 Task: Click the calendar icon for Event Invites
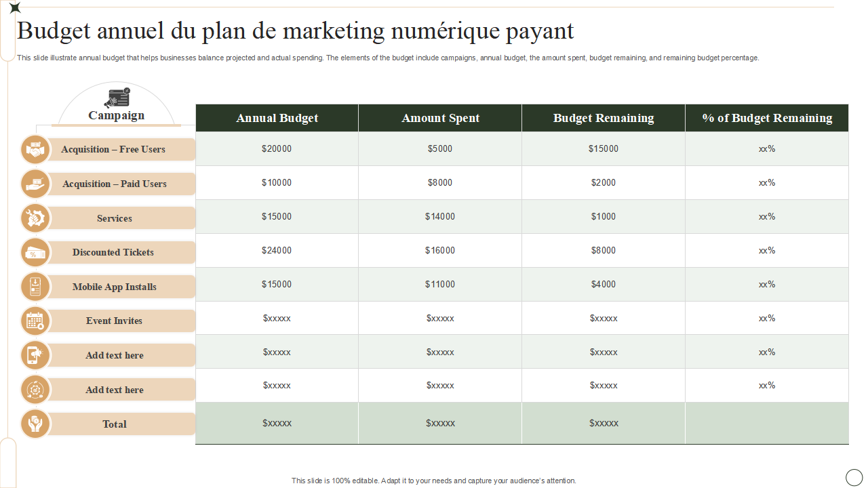[35, 321]
